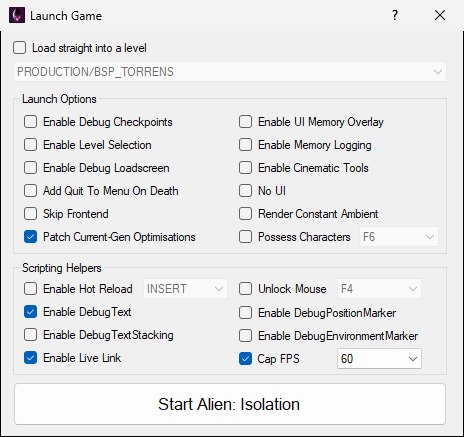Toggle Enable Level Selection checkbox
This screenshot has width=464, height=437.
click(x=30, y=145)
